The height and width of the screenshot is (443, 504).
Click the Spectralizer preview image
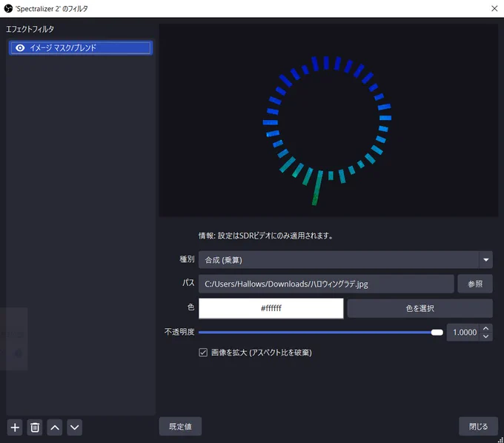point(328,120)
